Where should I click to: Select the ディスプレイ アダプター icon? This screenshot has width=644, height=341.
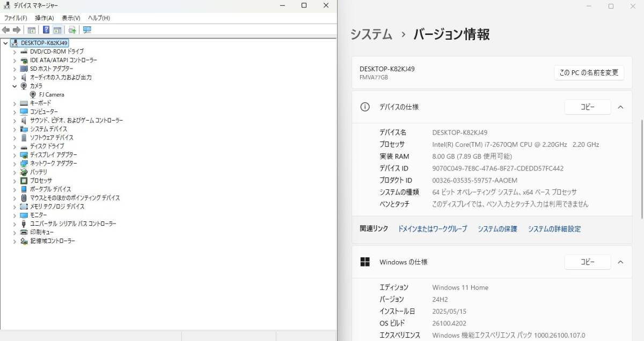[24, 154]
